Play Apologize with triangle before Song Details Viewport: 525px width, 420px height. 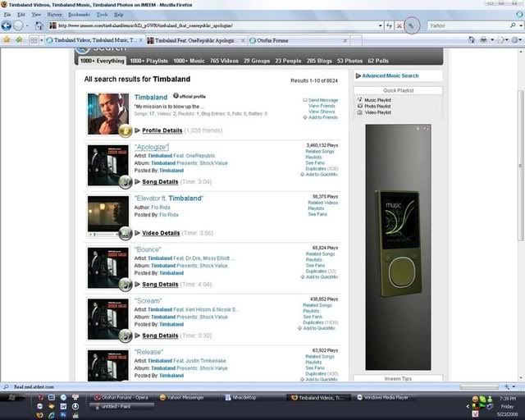click(137, 181)
